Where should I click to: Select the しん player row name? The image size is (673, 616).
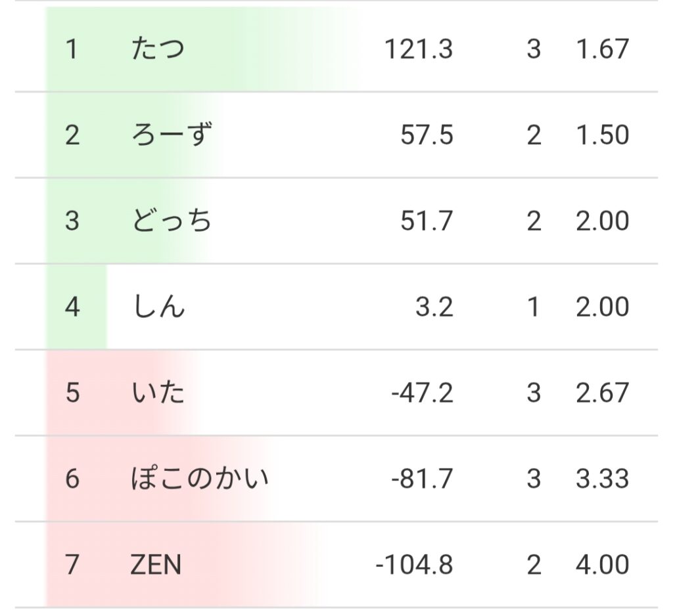click(158, 307)
